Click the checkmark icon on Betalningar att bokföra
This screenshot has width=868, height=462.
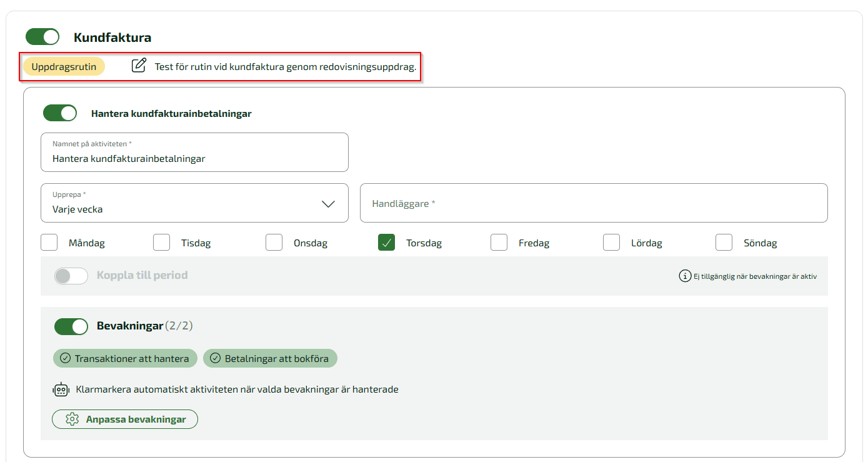click(x=215, y=358)
